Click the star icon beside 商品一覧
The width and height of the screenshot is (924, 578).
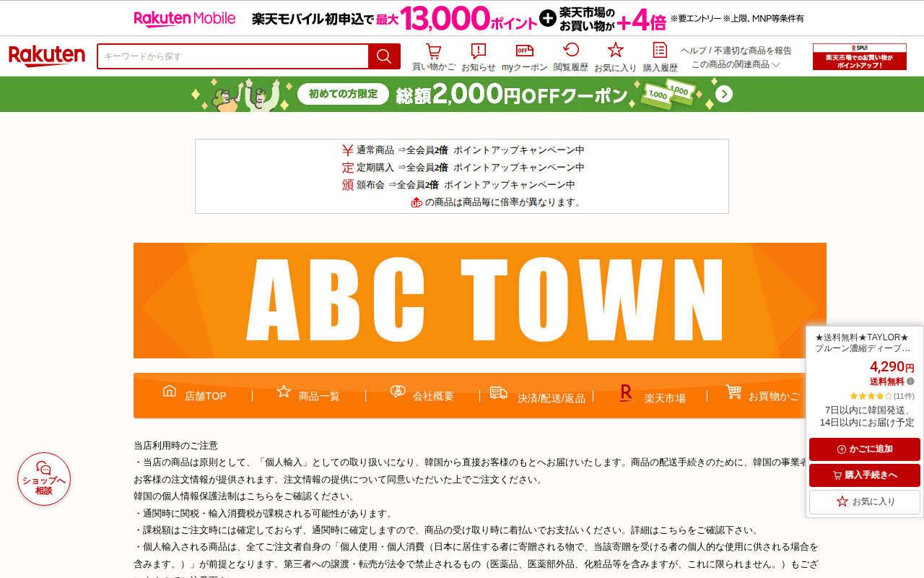click(x=284, y=391)
